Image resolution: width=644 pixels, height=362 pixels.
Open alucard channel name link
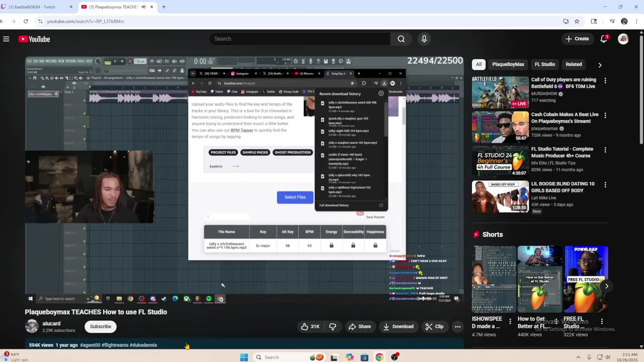51,324
